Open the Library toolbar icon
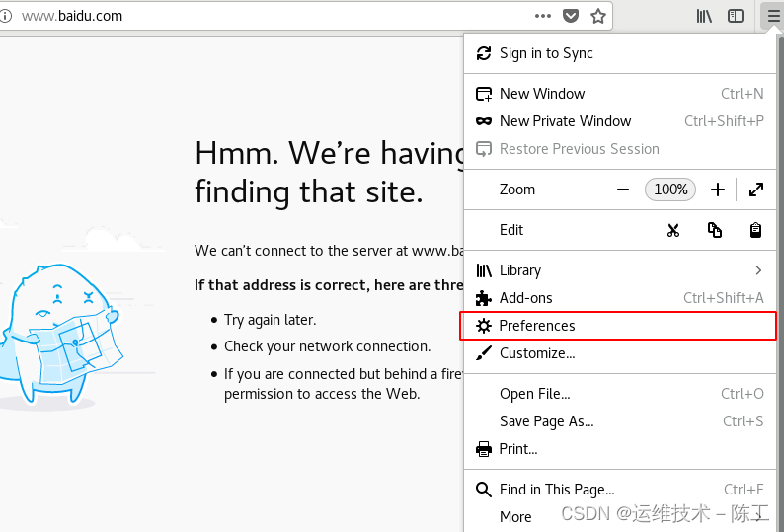Viewport: 784px width, 532px height. (704, 16)
